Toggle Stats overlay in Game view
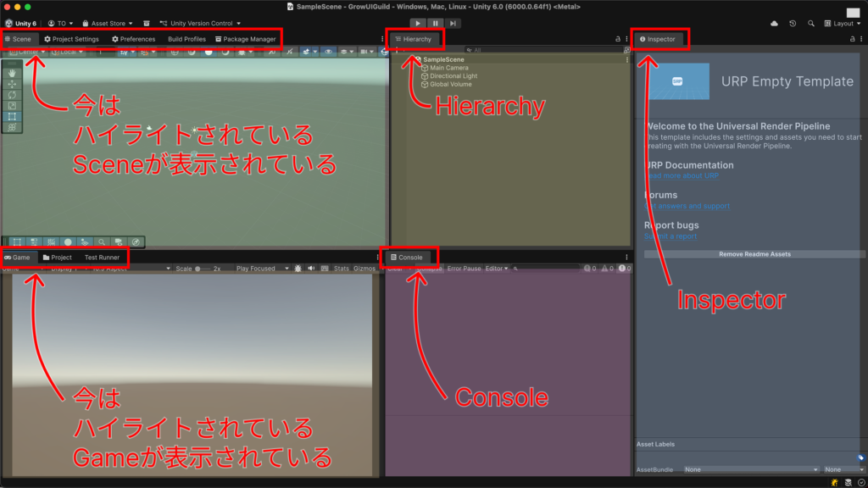This screenshot has width=868, height=488. click(x=341, y=269)
